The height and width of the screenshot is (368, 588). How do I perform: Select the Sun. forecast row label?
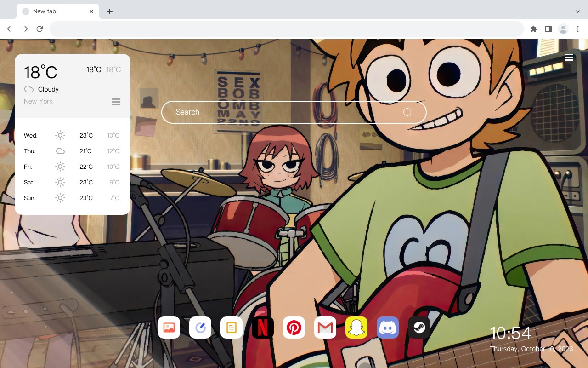point(30,198)
